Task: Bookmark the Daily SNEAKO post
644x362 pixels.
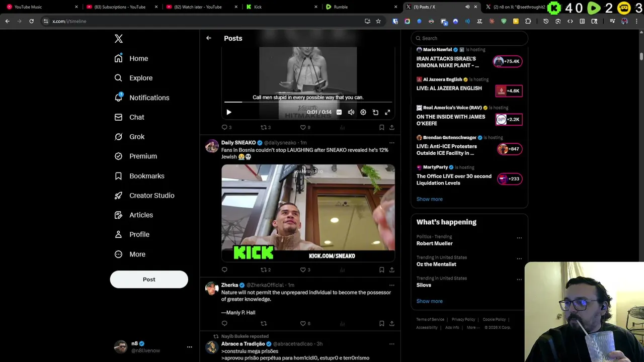Action: point(382,269)
